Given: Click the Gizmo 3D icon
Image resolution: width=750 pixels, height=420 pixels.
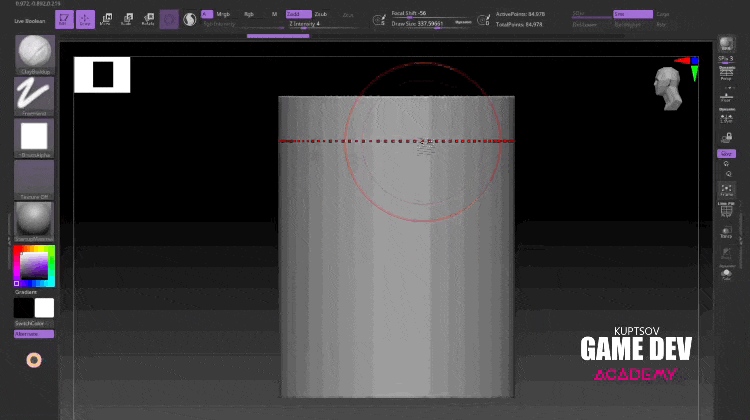Looking at the screenshot, I should (169, 20).
